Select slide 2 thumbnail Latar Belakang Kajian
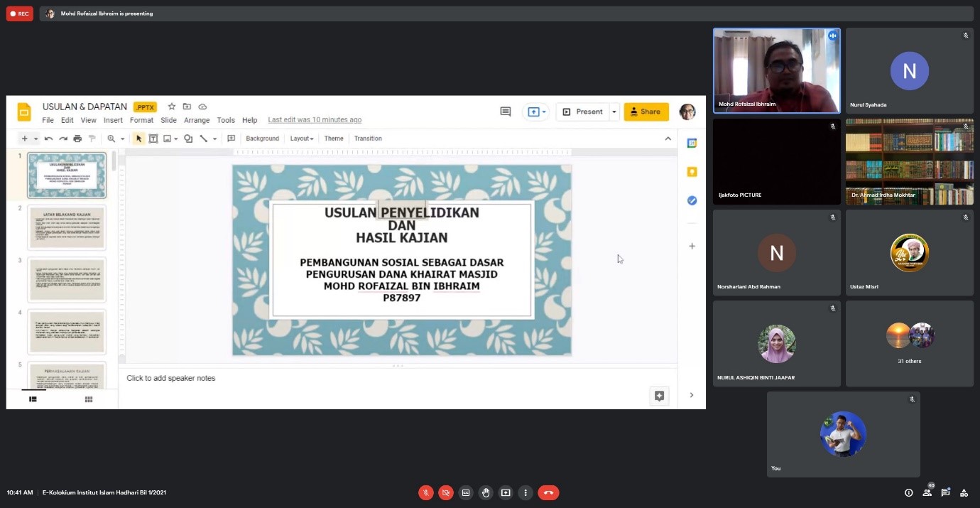Viewport: 980px width, 508px height. coord(67,227)
